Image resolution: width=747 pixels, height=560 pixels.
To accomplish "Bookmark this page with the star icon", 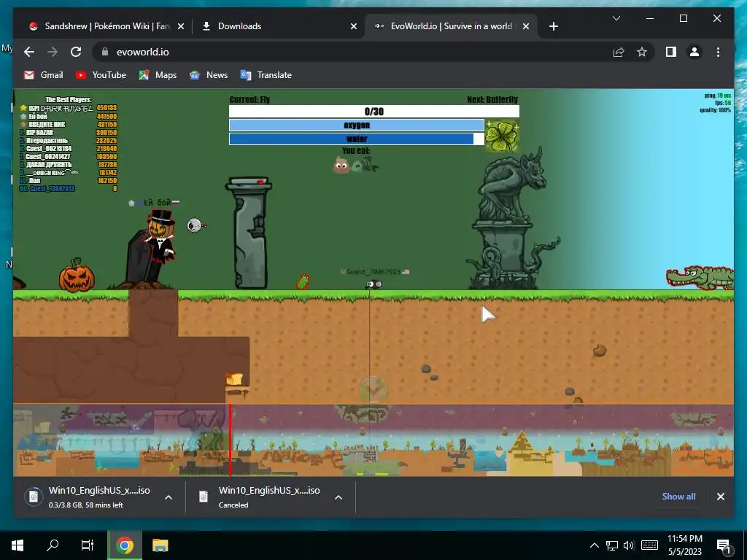I will [642, 52].
